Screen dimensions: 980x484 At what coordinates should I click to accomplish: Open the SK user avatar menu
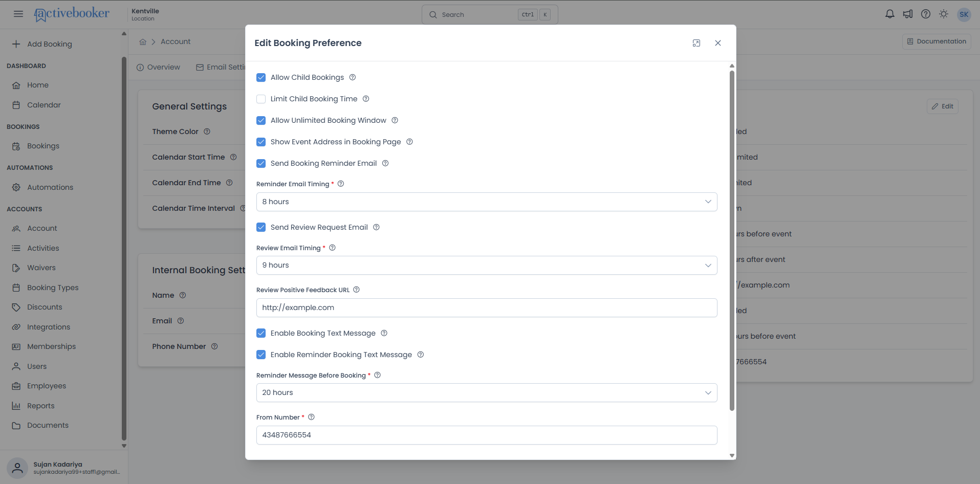[x=964, y=14]
